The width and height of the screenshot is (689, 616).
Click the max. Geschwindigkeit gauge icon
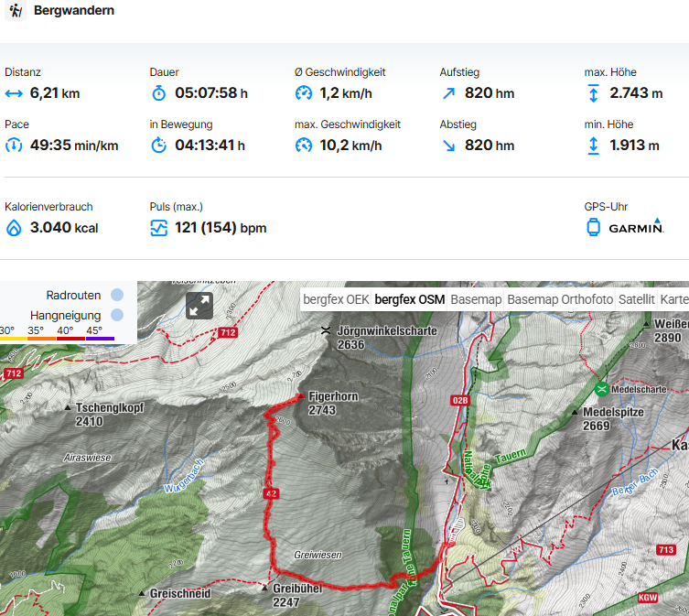(304, 146)
